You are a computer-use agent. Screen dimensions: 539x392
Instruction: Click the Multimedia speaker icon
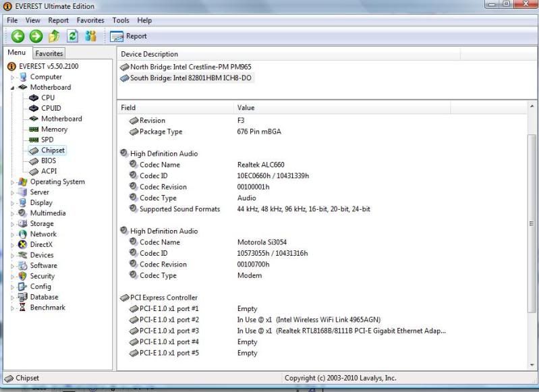22,213
